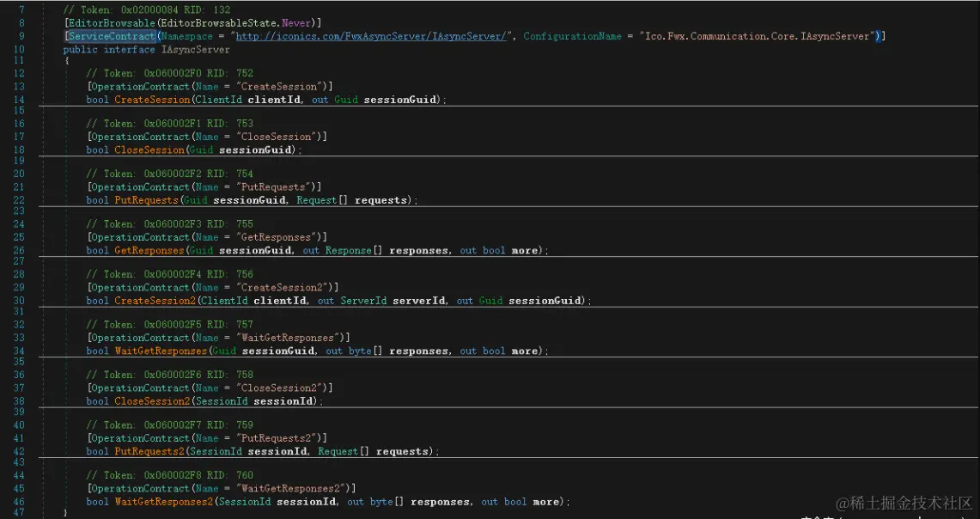Image resolution: width=980 pixels, height=519 pixels.
Task: Click line number 47 in the gutter
Action: tap(18, 513)
